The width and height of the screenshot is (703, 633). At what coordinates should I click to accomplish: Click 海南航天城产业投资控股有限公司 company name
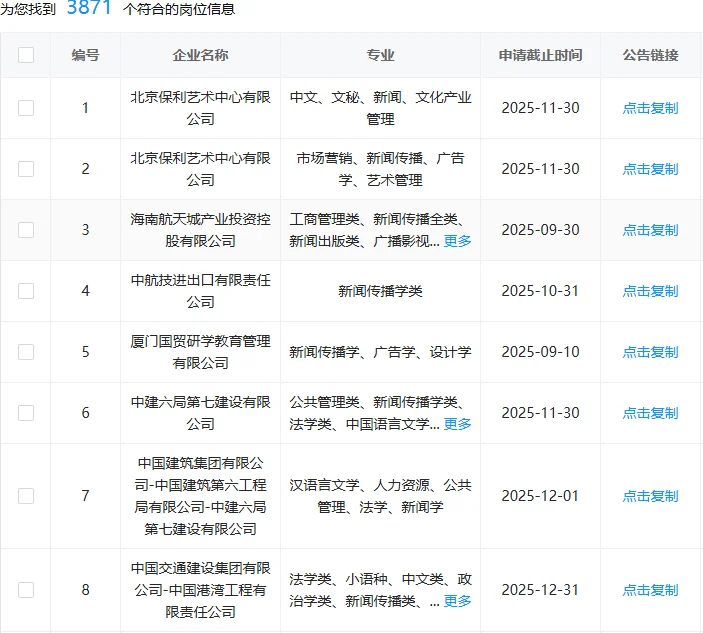tap(200, 230)
